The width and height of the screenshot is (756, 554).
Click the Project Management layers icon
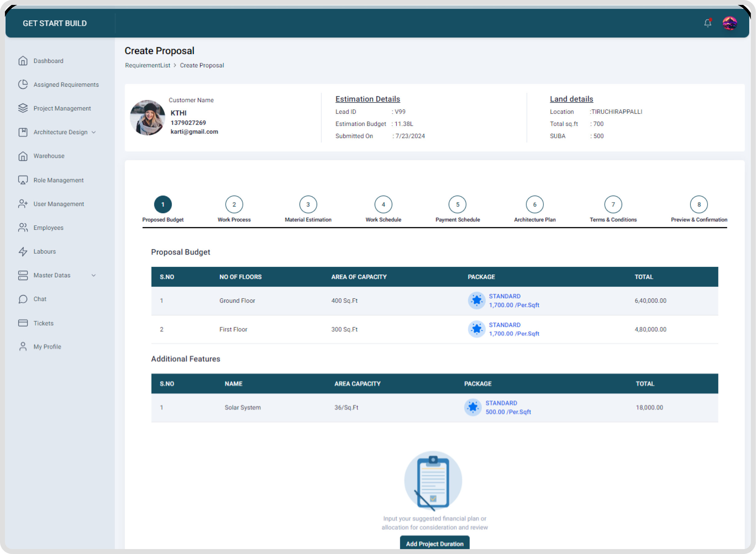click(x=23, y=108)
